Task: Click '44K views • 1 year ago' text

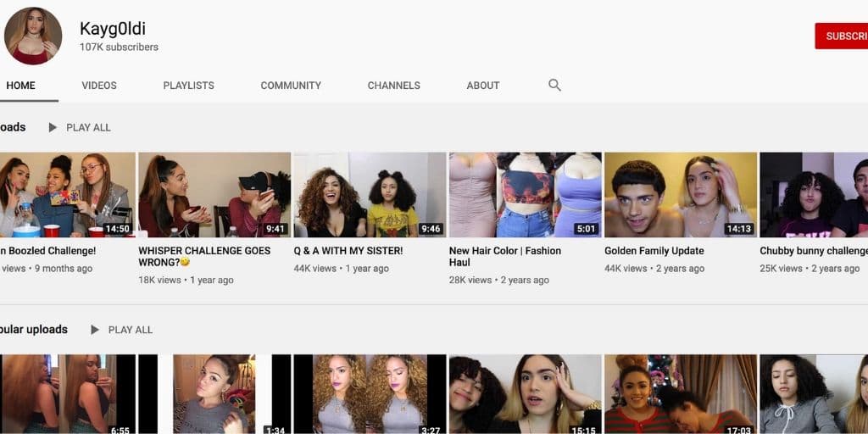Action: click(x=342, y=269)
